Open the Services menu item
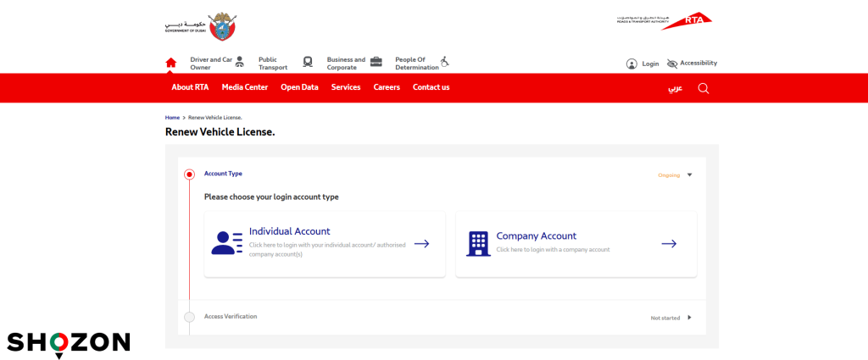The width and height of the screenshot is (868, 360). (x=346, y=87)
